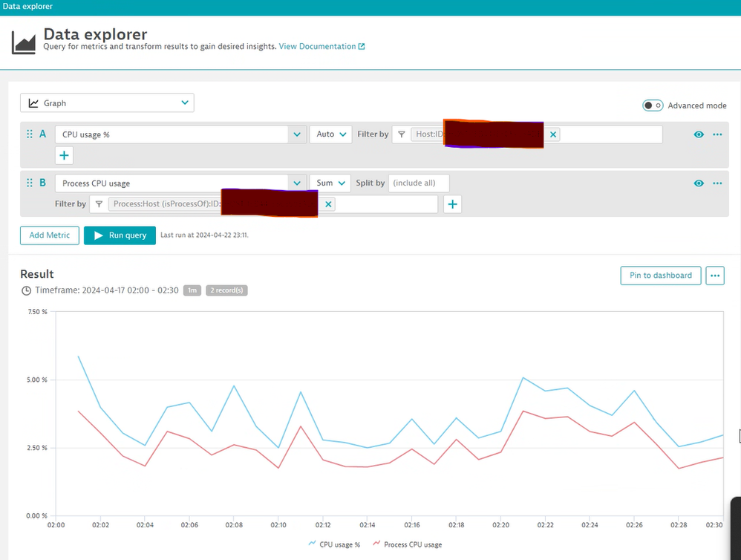Click the Pin to dashboard button
741x560 pixels.
[x=660, y=276]
